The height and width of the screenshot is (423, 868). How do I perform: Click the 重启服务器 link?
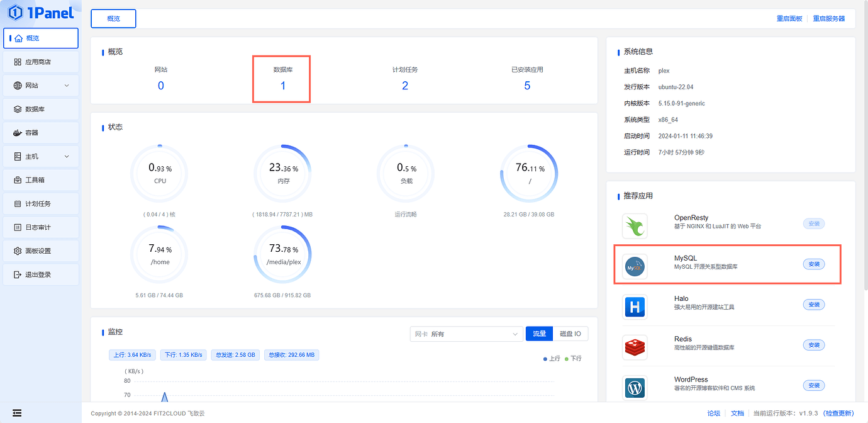[x=829, y=19]
